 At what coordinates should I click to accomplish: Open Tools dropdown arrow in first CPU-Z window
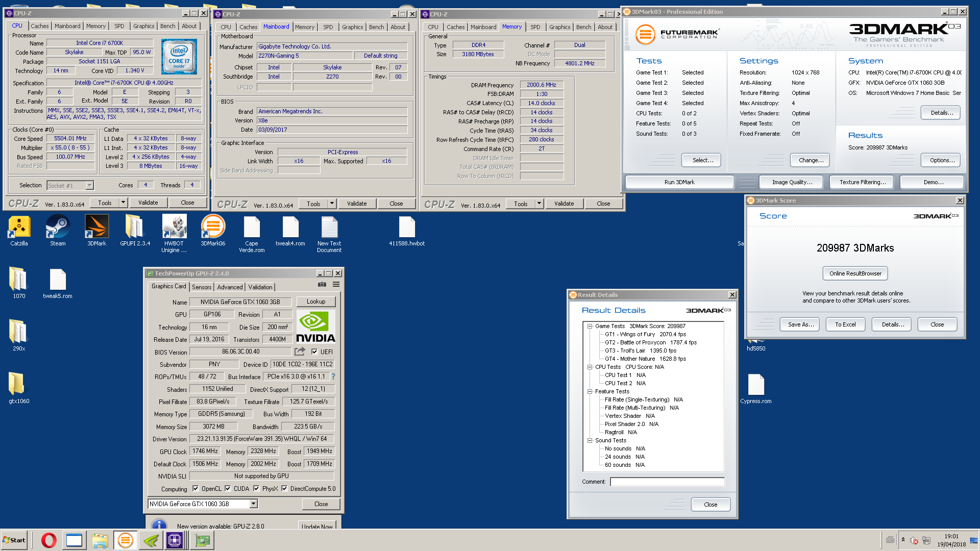[123, 203]
